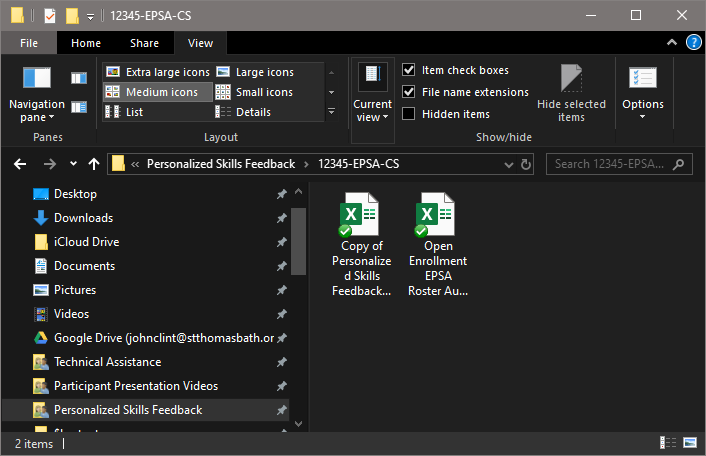
Task: Choose Medium icons layout
Action: pyautogui.click(x=158, y=92)
